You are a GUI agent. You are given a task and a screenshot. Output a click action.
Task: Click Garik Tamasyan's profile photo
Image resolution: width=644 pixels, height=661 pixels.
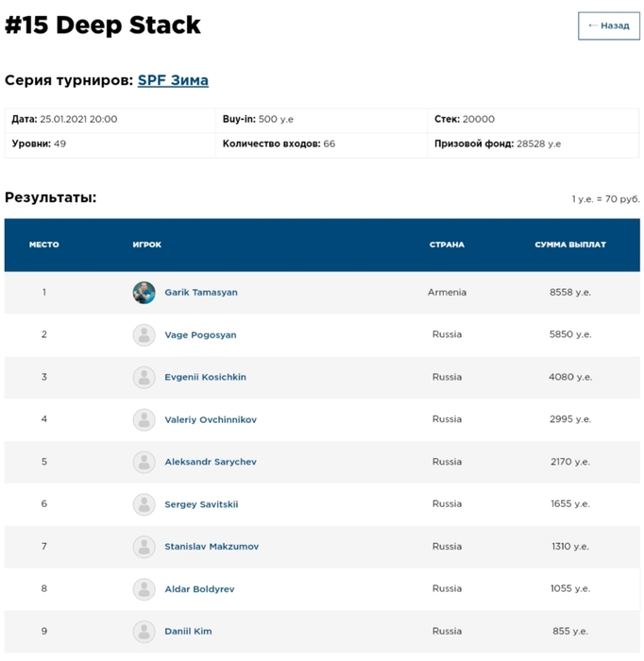[x=144, y=293]
